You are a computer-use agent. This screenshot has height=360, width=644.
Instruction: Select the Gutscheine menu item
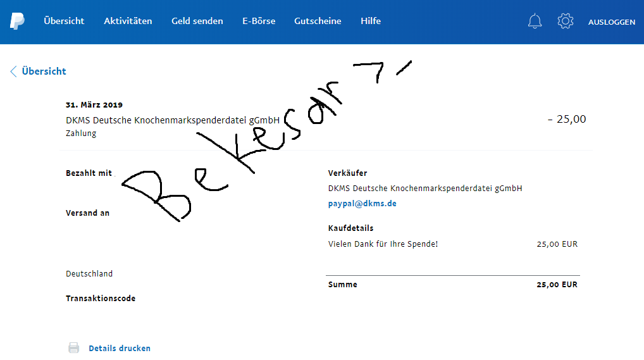point(318,21)
